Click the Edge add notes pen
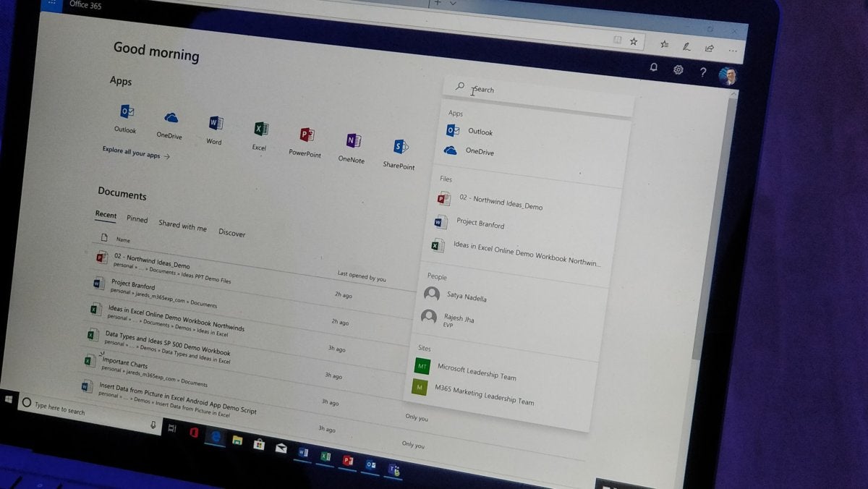 tap(686, 46)
